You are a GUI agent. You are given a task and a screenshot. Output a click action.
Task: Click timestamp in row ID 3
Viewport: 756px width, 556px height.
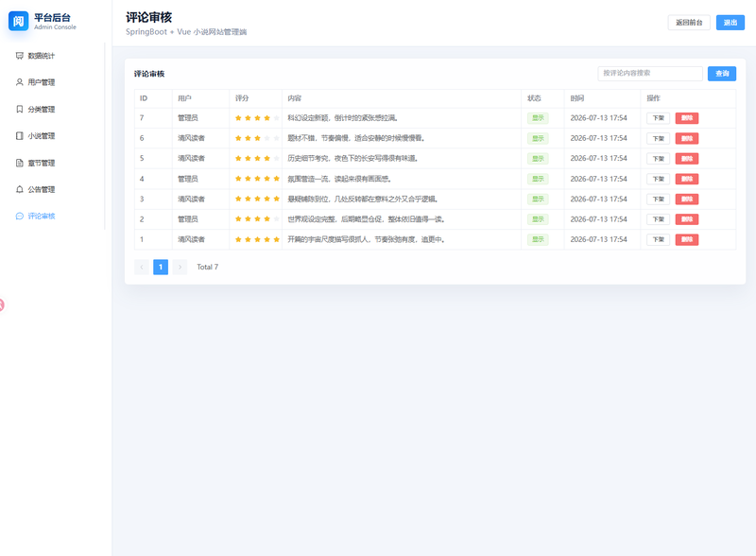(x=598, y=200)
